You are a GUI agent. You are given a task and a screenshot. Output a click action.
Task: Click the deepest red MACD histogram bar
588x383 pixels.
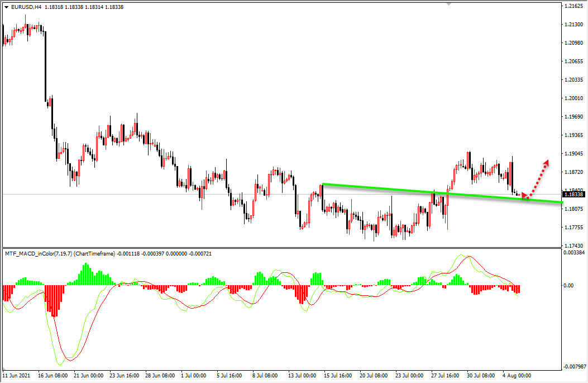point(54,301)
